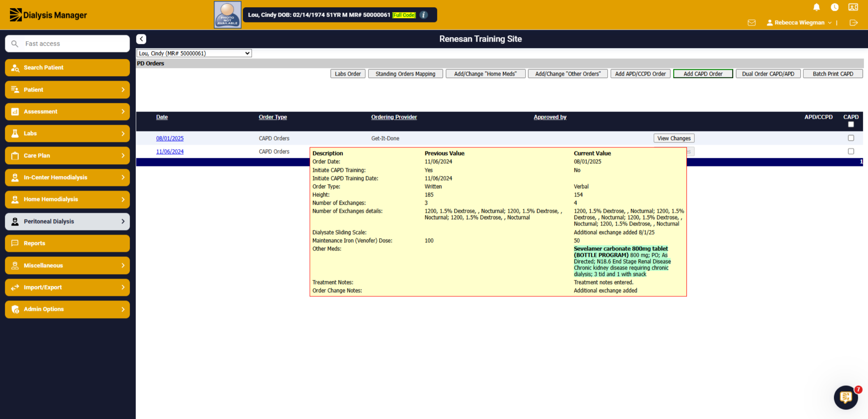Viewport: 868px width, 419px height.
Task: Select Search Patient in the sidebar
Action: 67,68
